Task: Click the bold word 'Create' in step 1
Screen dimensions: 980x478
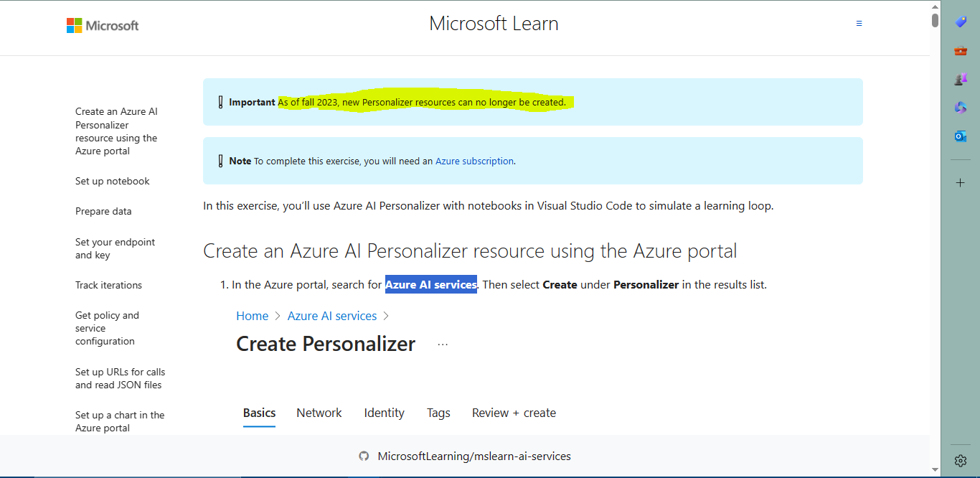Action: click(x=560, y=284)
